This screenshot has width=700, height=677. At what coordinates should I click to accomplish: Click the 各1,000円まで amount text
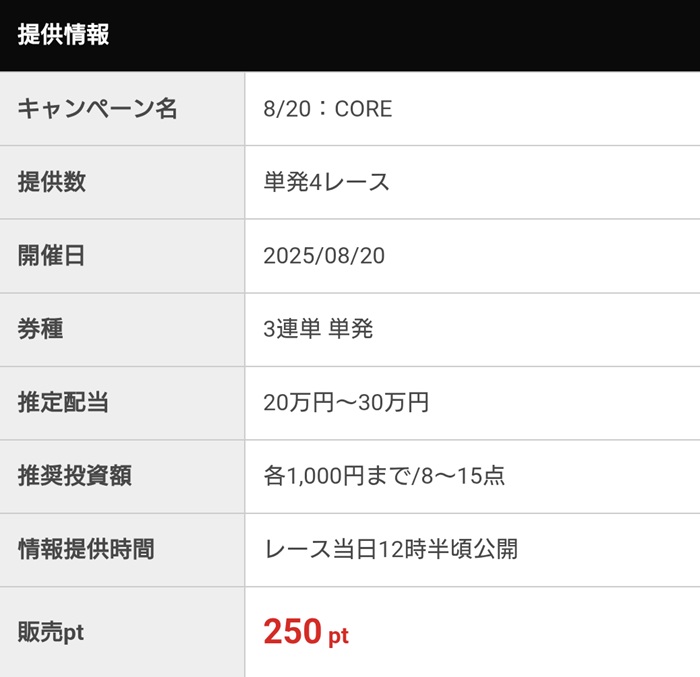pyautogui.click(x=337, y=476)
